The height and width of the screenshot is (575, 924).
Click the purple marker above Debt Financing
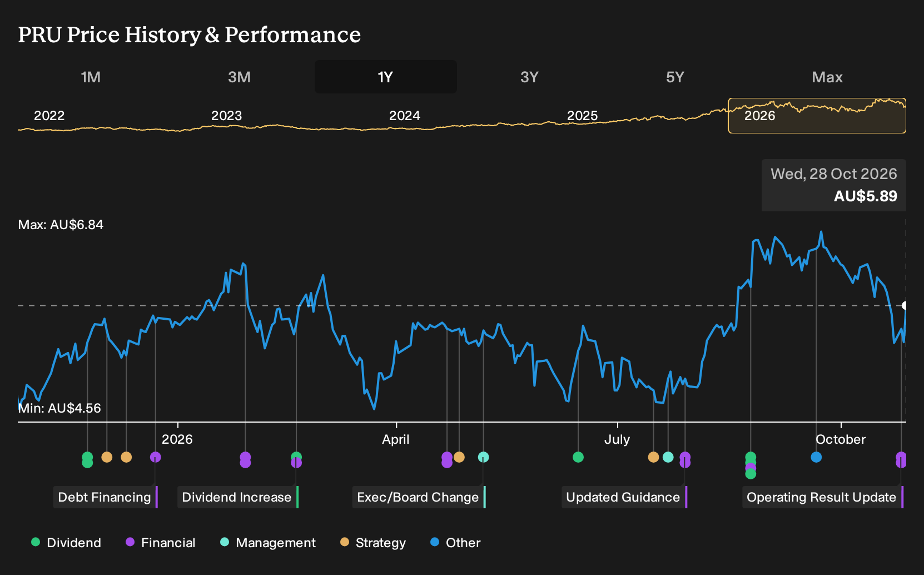click(156, 457)
